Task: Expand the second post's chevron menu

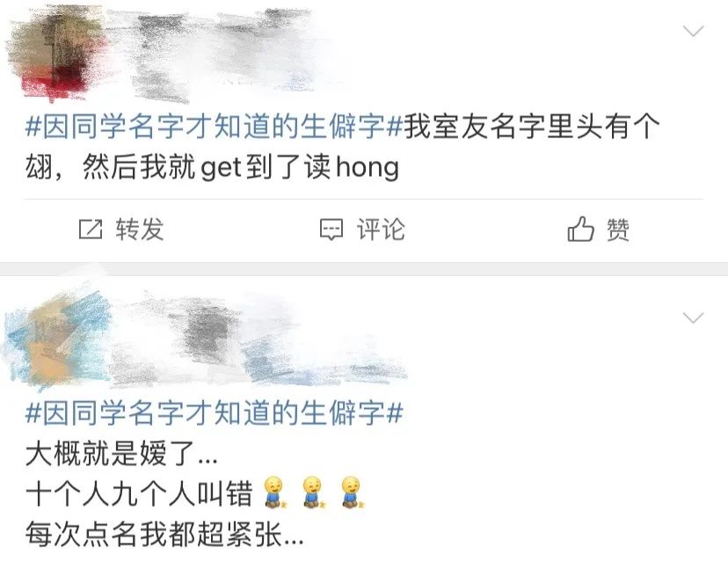Action: [x=694, y=317]
